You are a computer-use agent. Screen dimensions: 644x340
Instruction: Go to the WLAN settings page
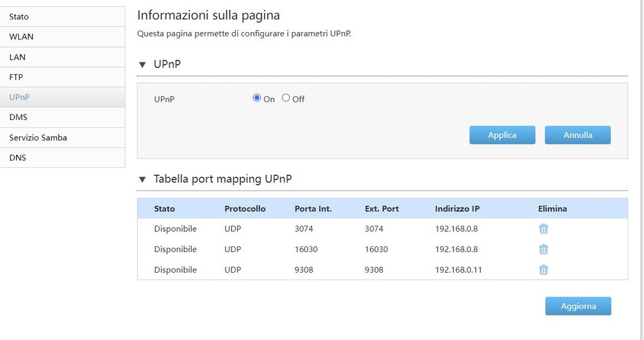tap(62, 37)
